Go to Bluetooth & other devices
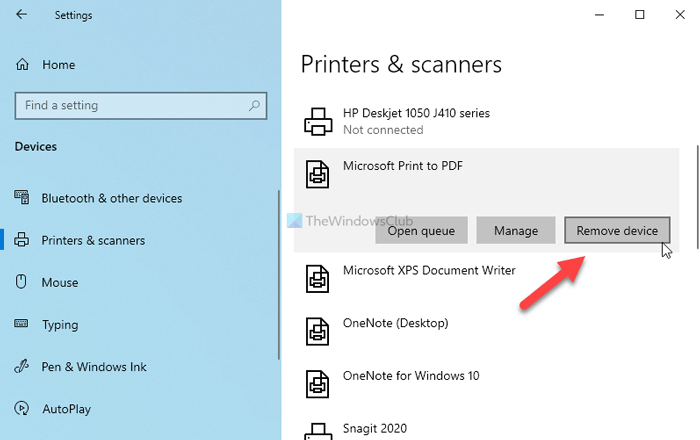 click(111, 198)
